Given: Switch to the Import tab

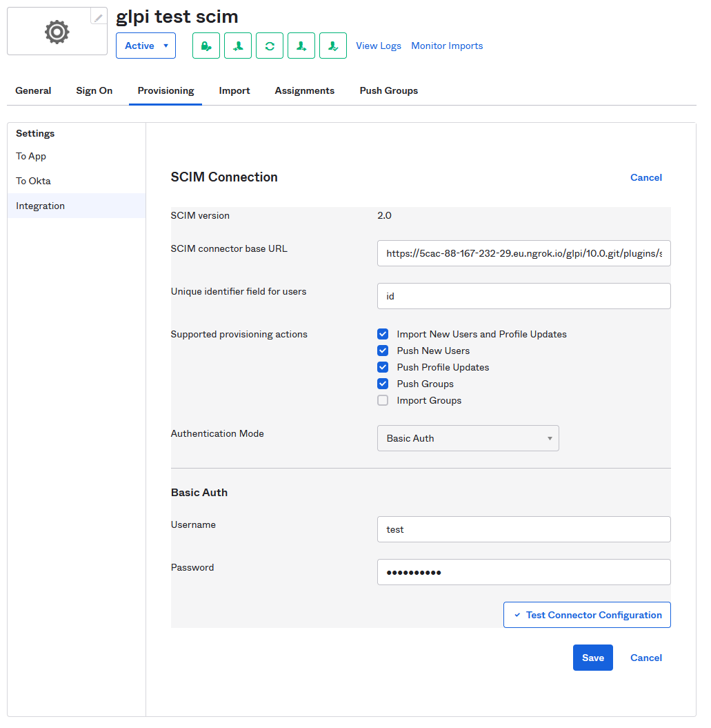Looking at the screenshot, I should pos(234,90).
